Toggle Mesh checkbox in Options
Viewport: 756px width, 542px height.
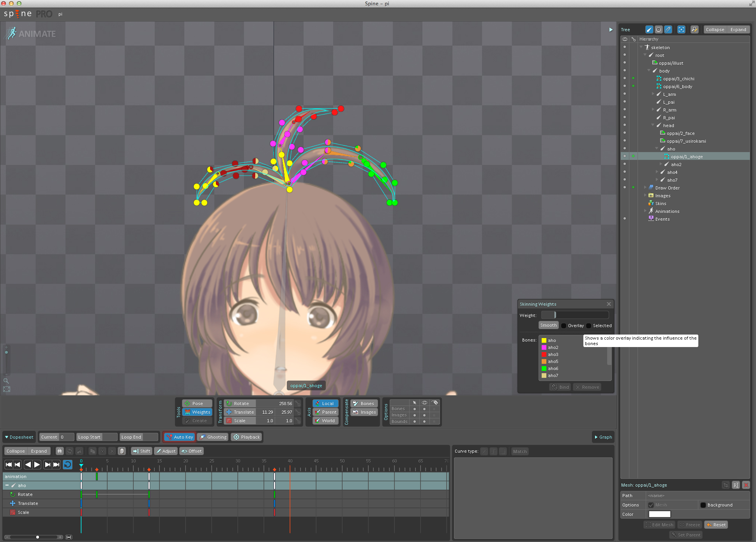pos(651,505)
